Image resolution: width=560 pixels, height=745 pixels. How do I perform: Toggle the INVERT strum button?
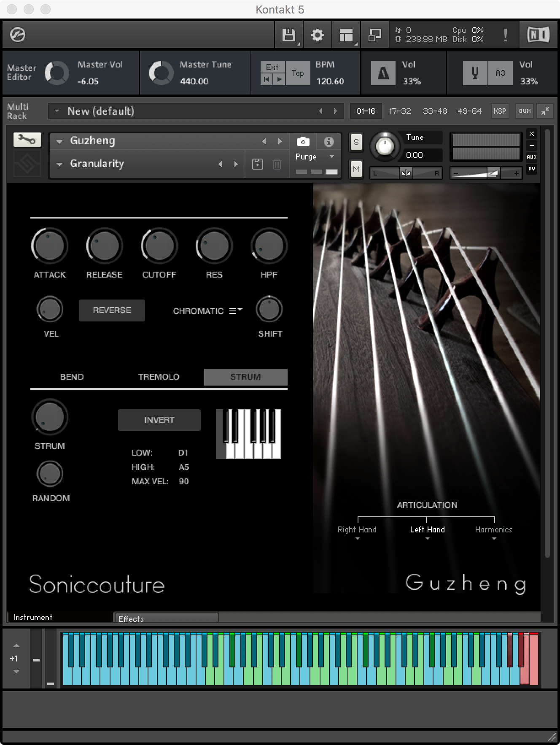(159, 420)
